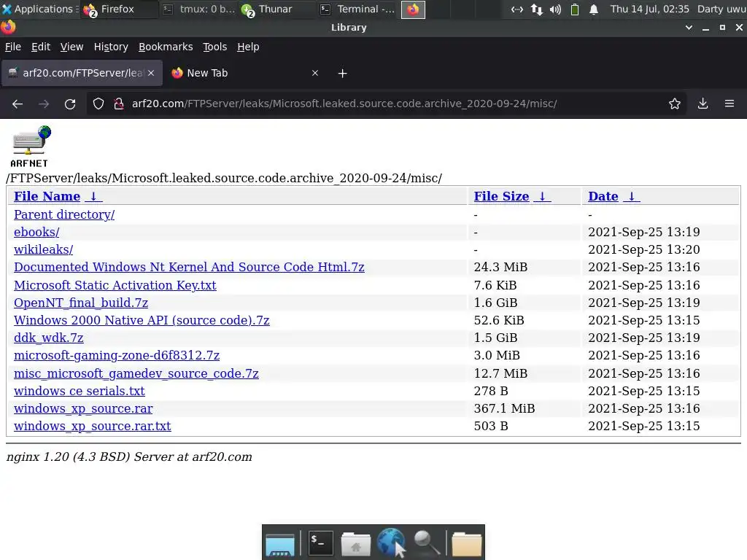
Task: Download Windows 2000 Native API 7z
Action: point(142,321)
